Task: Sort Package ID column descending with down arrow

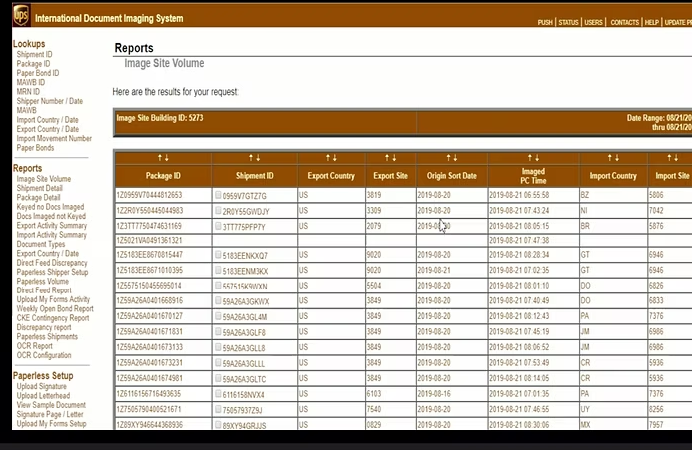Action: click(x=167, y=158)
